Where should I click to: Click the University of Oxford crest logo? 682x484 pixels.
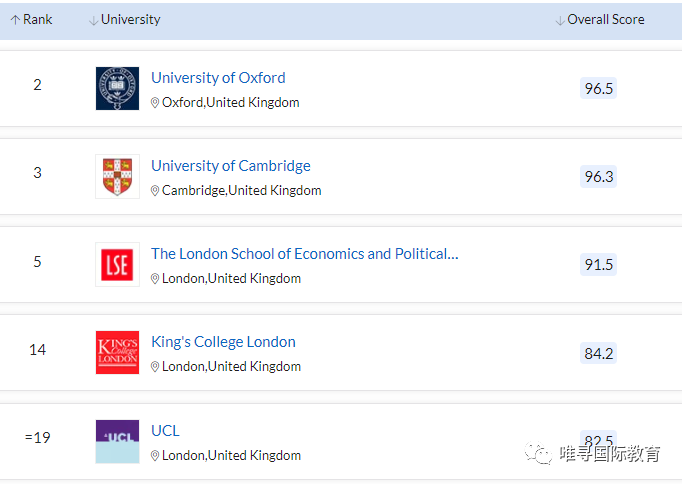pyautogui.click(x=117, y=88)
